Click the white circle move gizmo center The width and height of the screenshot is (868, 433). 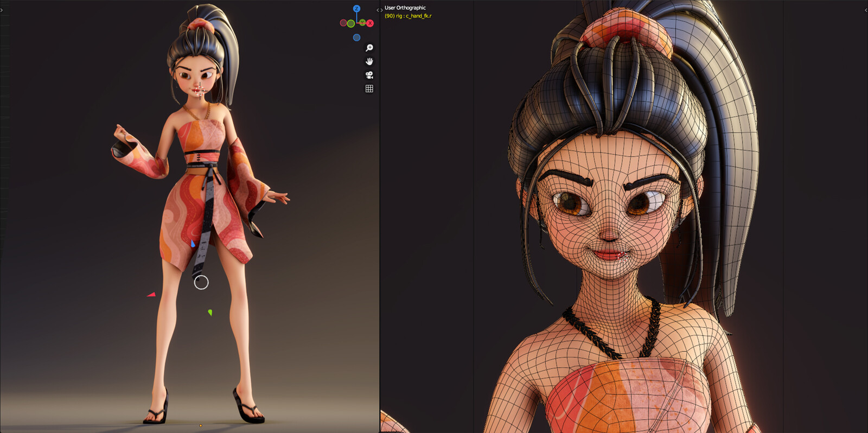click(x=201, y=282)
